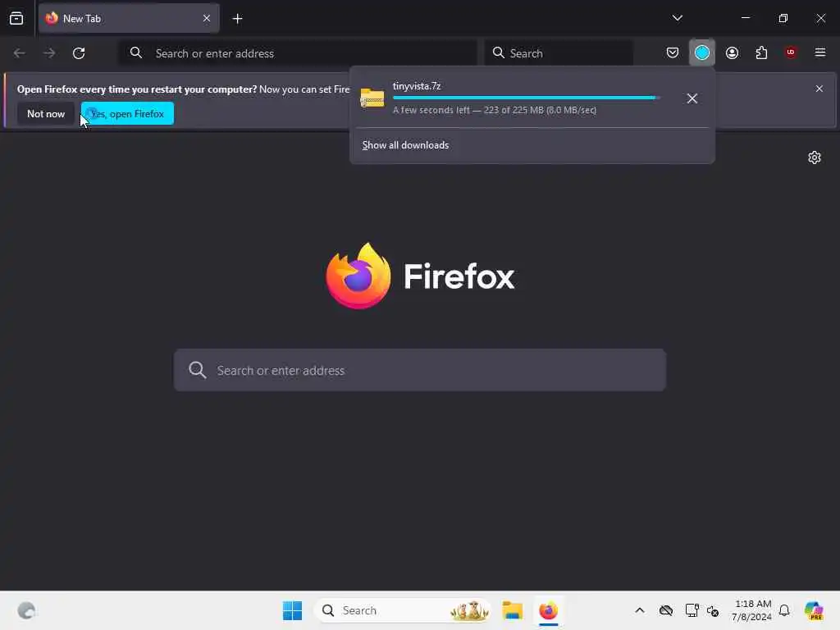
Task: Go forward one page
Action: pyautogui.click(x=48, y=53)
